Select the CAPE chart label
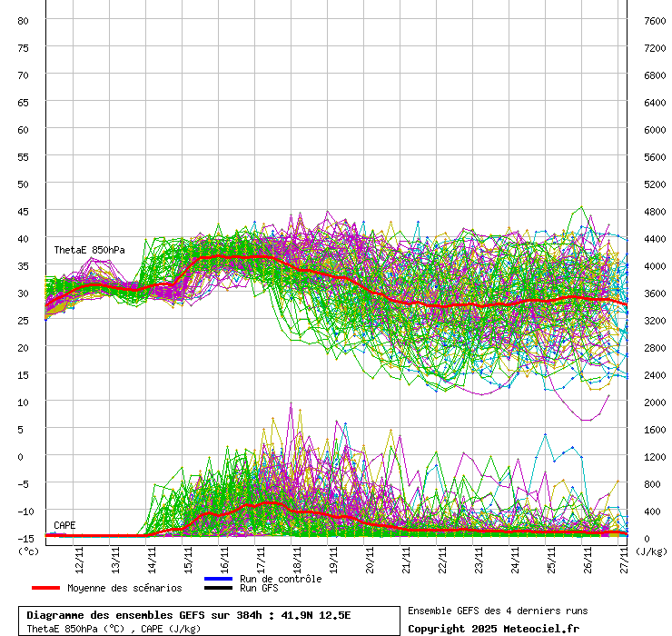Screen dimensions: 672x636 pyautogui.click(x=64, y=525)
